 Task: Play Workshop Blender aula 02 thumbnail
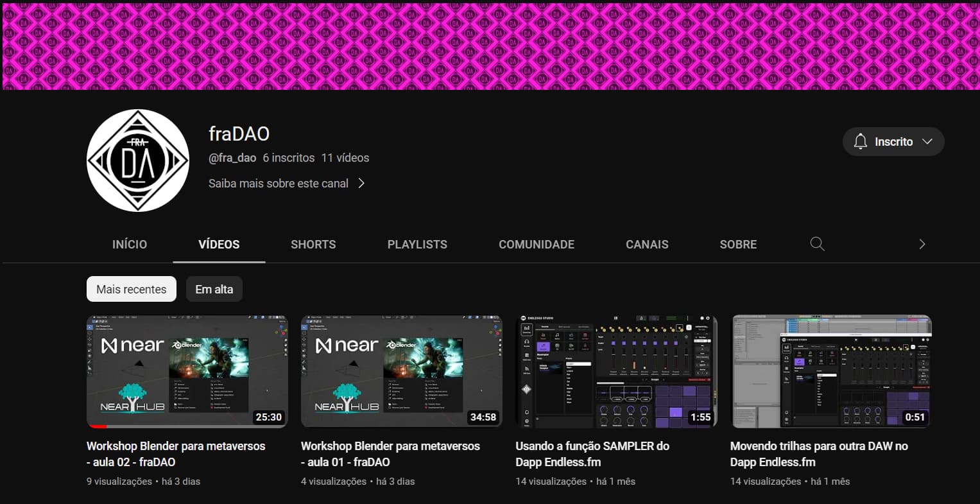187,371
